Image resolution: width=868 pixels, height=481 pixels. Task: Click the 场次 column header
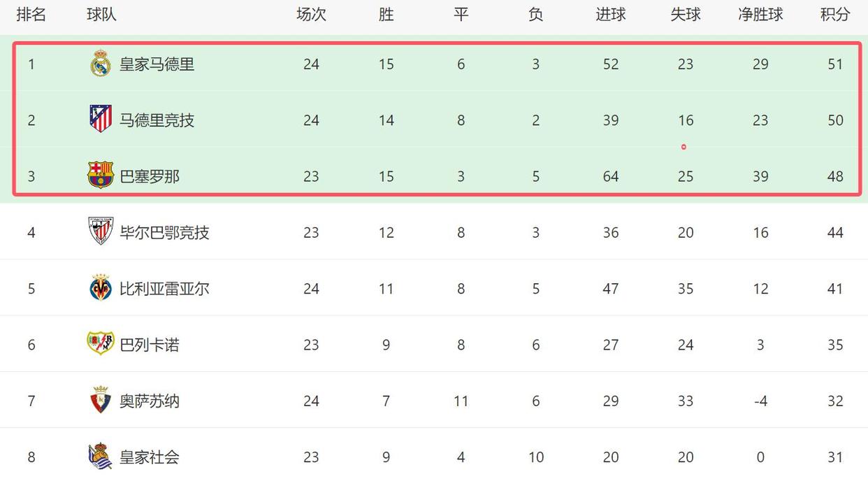(x=311, y=14)
